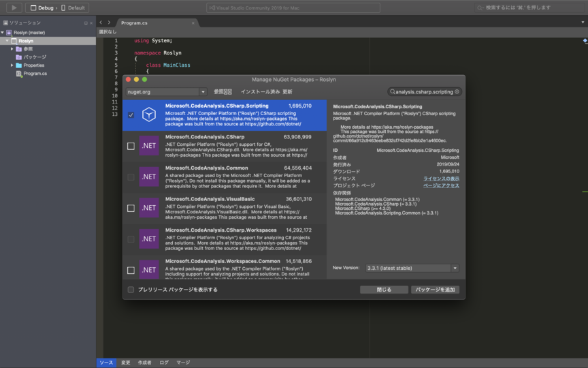Click the MainClass identifier in code editor
This screenshot has height=368, width=588.
pyautogui.click(x=177, y=65)
